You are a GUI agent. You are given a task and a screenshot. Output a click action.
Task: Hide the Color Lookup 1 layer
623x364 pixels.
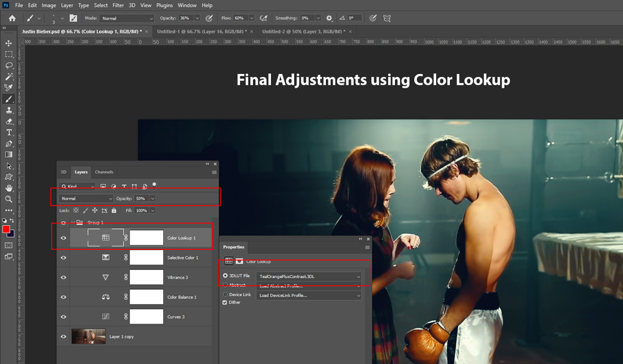tap(63, 238)
